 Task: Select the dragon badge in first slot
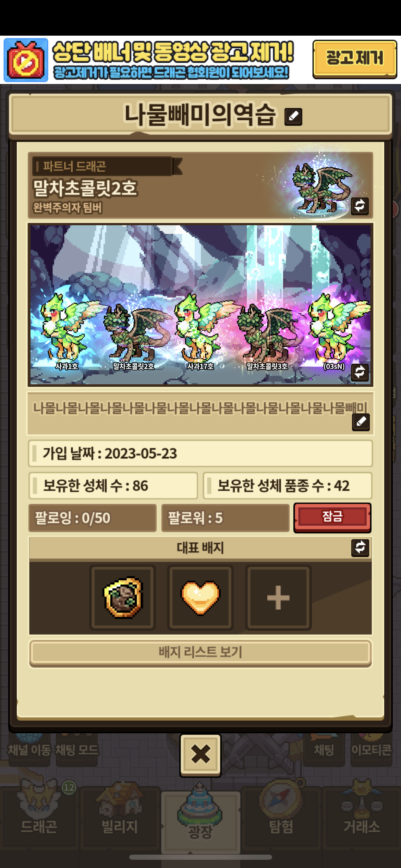click(x=123, y=598)
